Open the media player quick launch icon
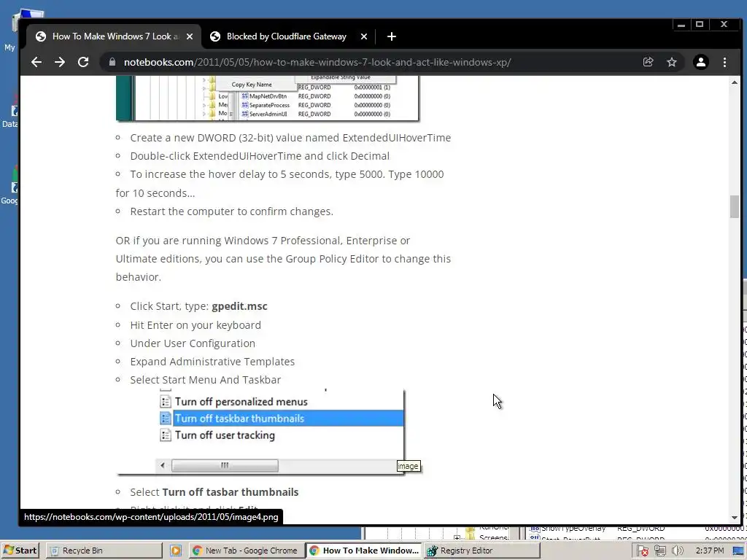 tap(176, 551)
